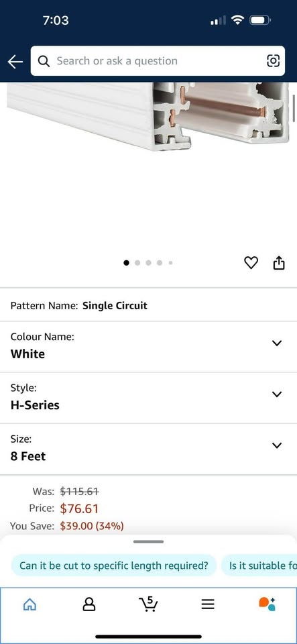The image size is (297, 644).
Task: Open the account profile icon
Action: point(89,604)
